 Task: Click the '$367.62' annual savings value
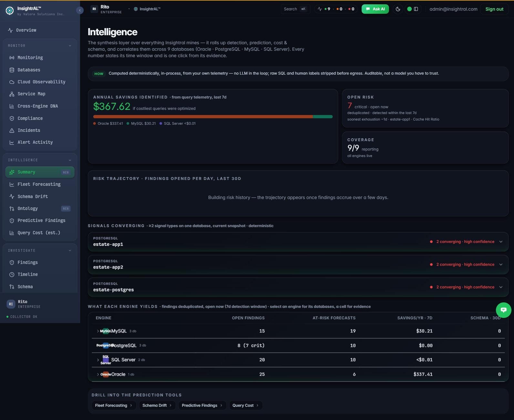(112, 107)
